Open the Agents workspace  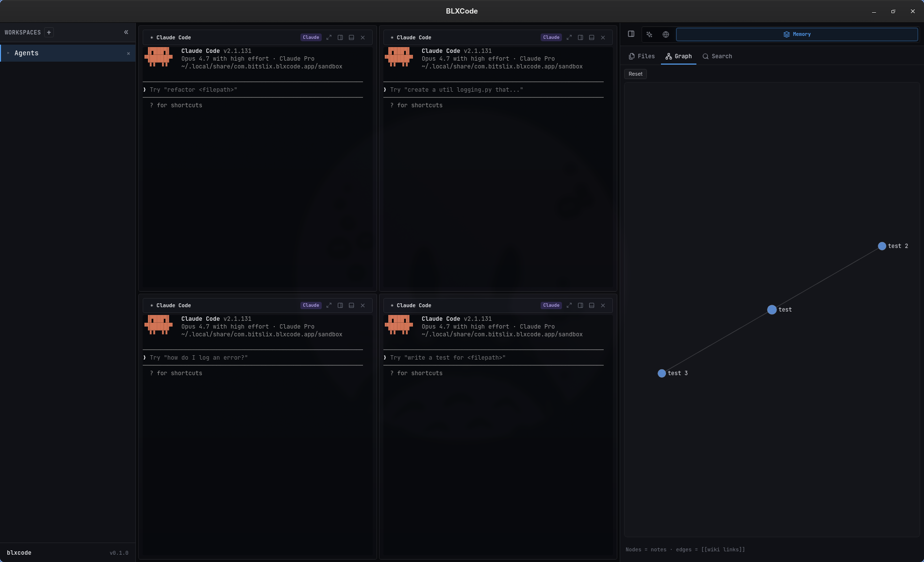click(x=68, y=53)
